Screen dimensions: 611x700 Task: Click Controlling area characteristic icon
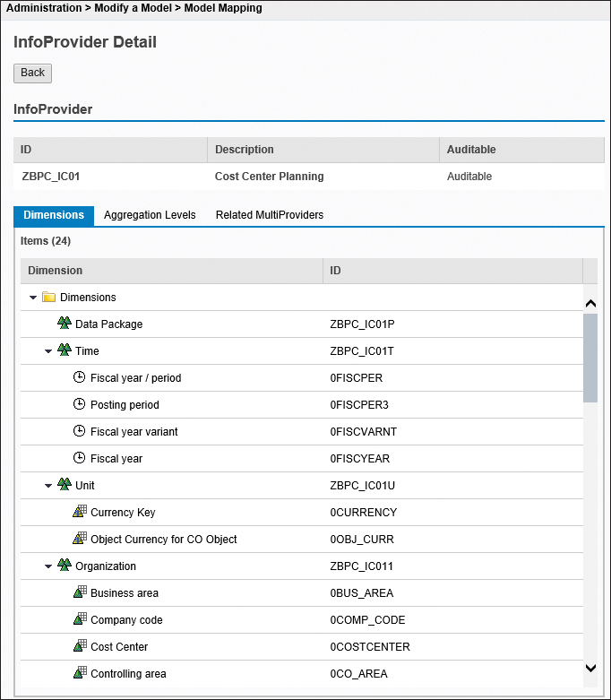[x=80, y=672]
